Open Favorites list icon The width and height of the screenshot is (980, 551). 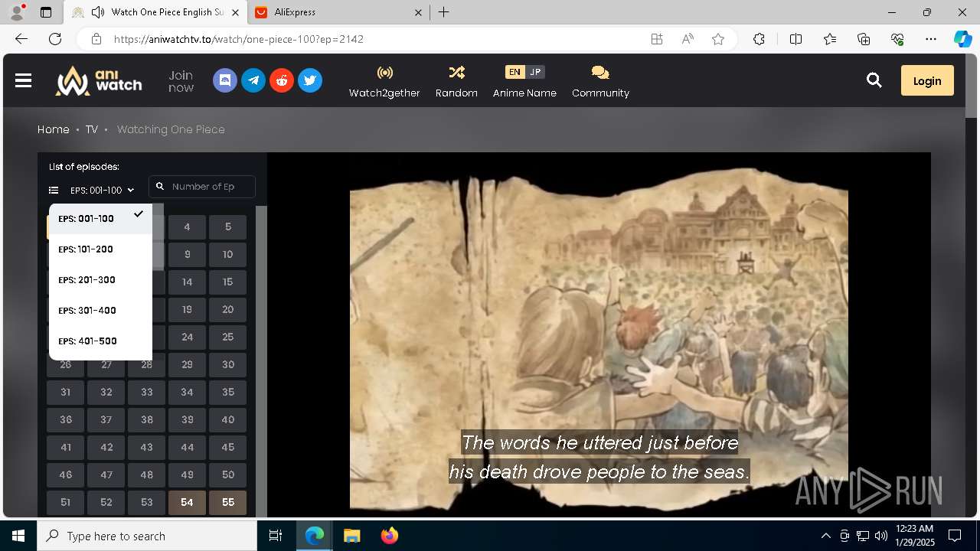(830, 39)
